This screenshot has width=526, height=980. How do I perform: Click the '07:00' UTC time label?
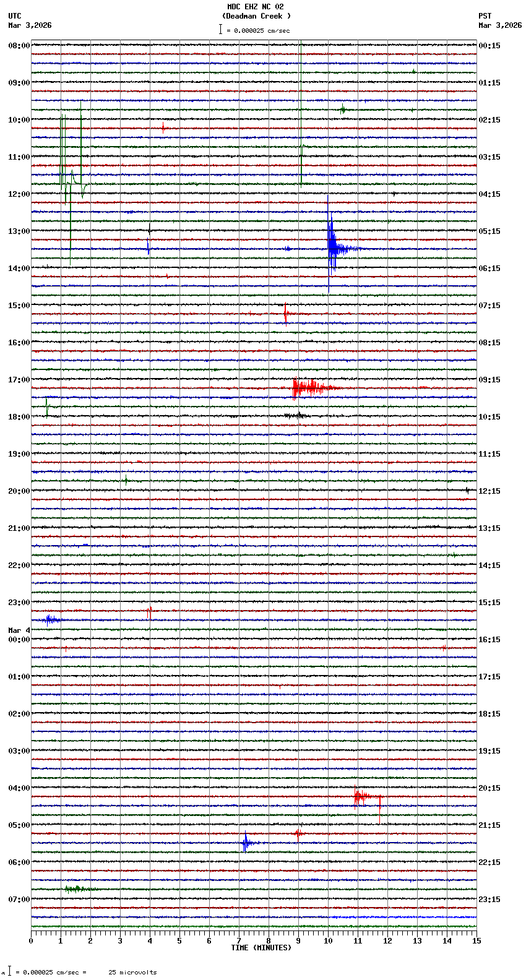click(19, 900)
